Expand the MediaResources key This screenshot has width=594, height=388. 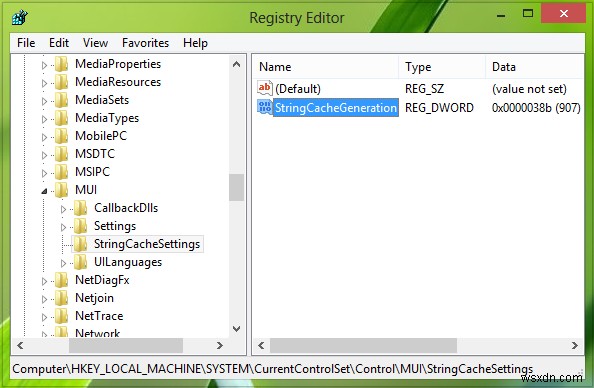tap(44, 83)
